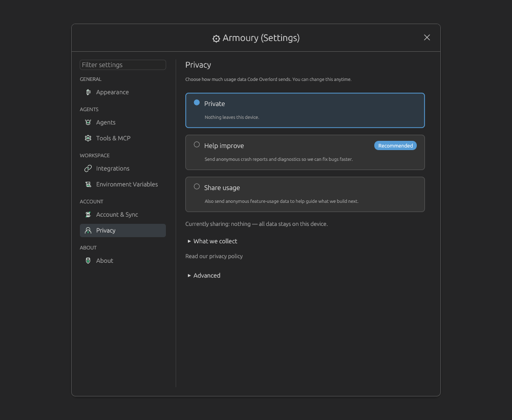
Task: Go to Tools & MCP settings
Action: point(123,138)
